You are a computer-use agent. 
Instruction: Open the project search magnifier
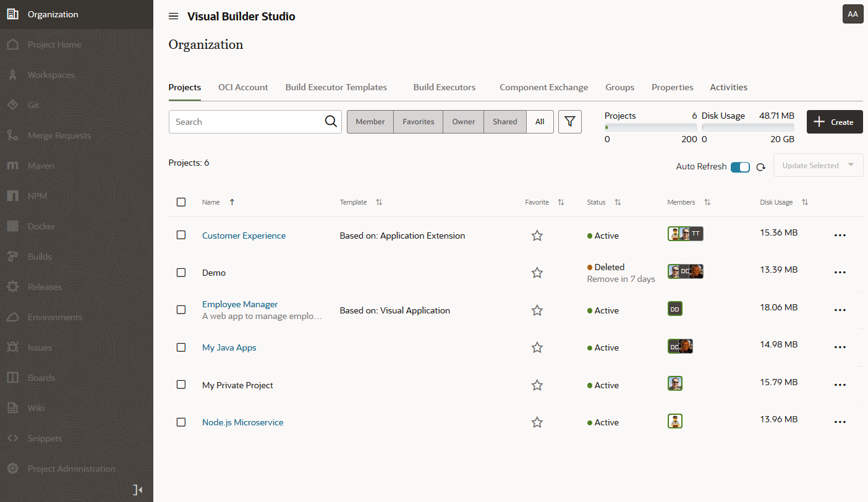331,121
